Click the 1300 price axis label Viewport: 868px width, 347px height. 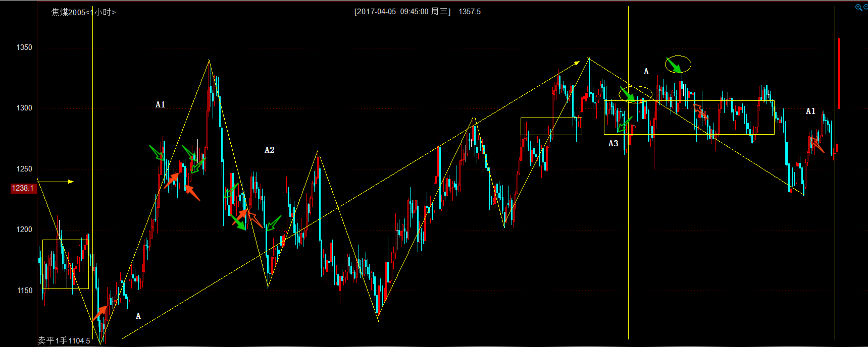24,108
